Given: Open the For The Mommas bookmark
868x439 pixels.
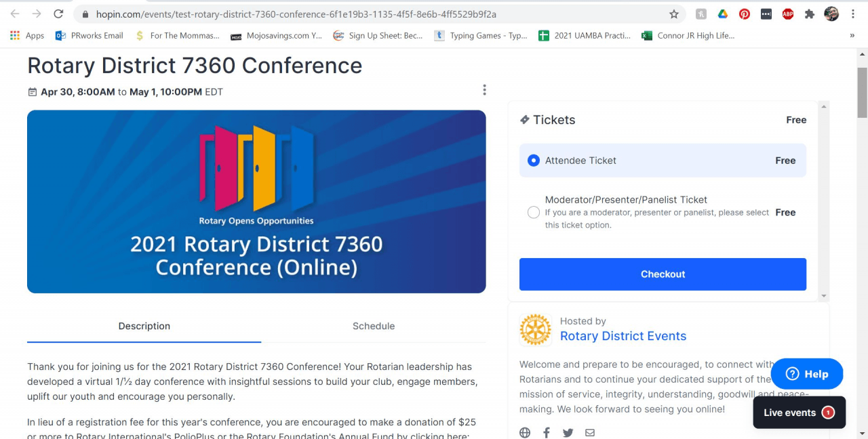Looking at the screenshot, I should click(x=178, y=36).
